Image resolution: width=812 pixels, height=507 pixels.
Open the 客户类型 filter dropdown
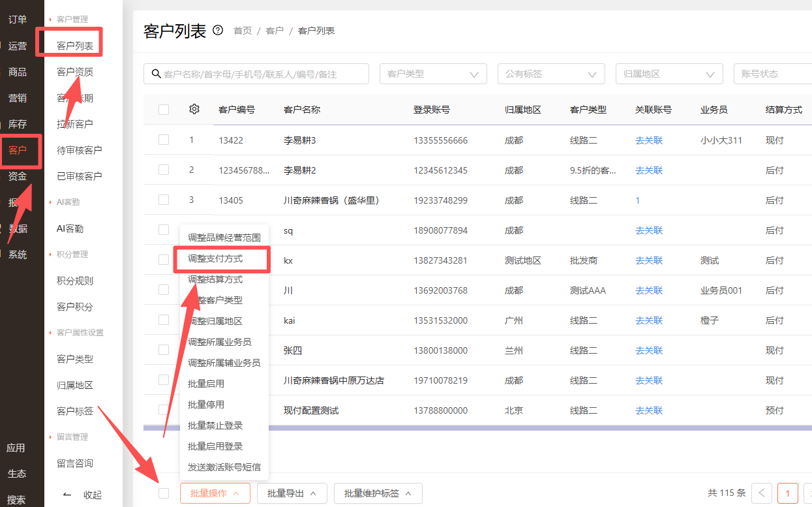tap(433, 74)
